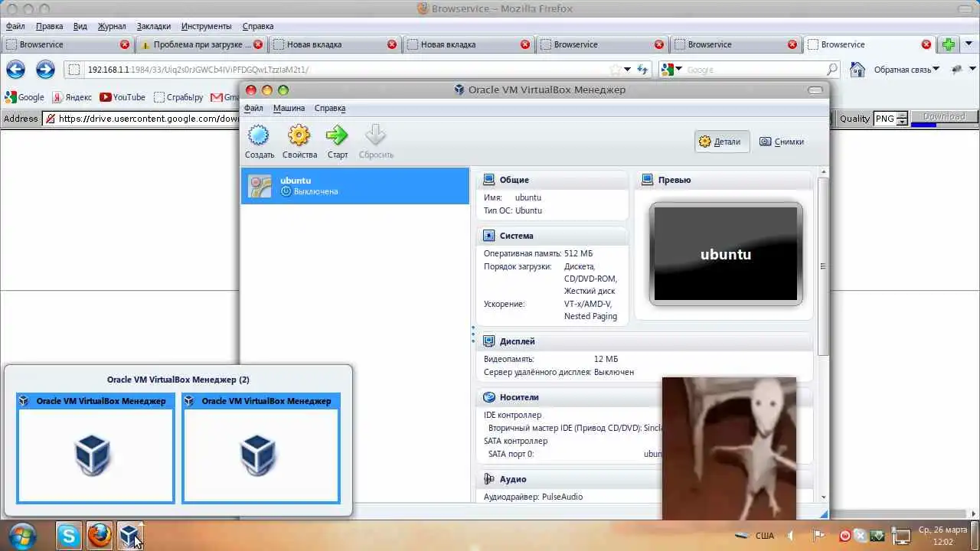Select ubuntu Выключена machine row
Screen dimensions: 980x551
point(355,186)
